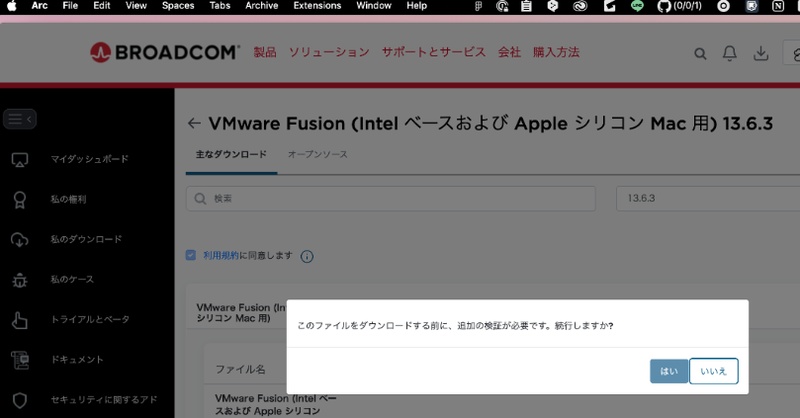The width and height of the screenshot is (800, 418).
Task: Confirm with the はい button
Action: (669, 371)
